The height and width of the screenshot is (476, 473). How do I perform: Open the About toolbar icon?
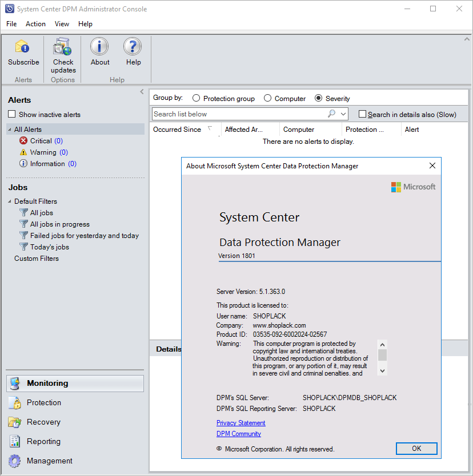pyautogui.click(x=99, y=46)
